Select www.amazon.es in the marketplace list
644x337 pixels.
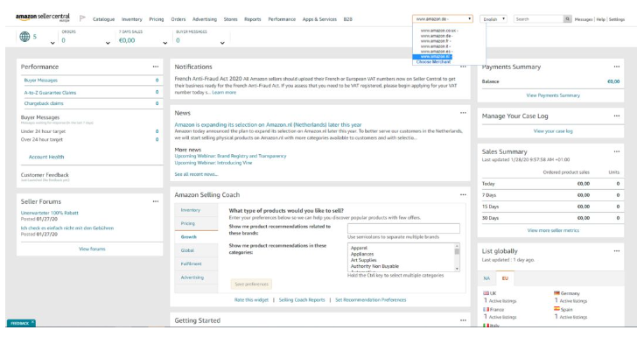tap(437, 52)
